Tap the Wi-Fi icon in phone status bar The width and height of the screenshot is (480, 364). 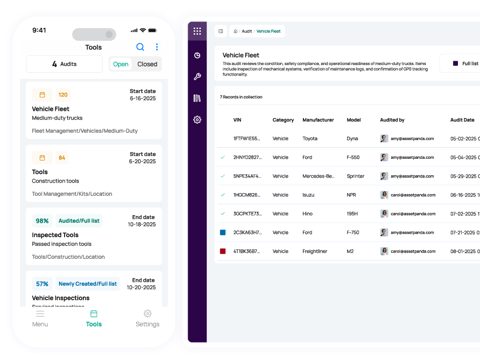click(143, 30)
